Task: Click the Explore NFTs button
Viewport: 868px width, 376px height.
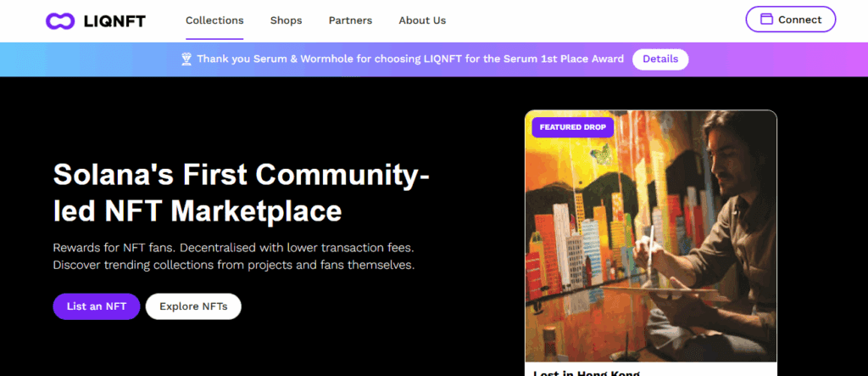Action: tap(193, 306)
